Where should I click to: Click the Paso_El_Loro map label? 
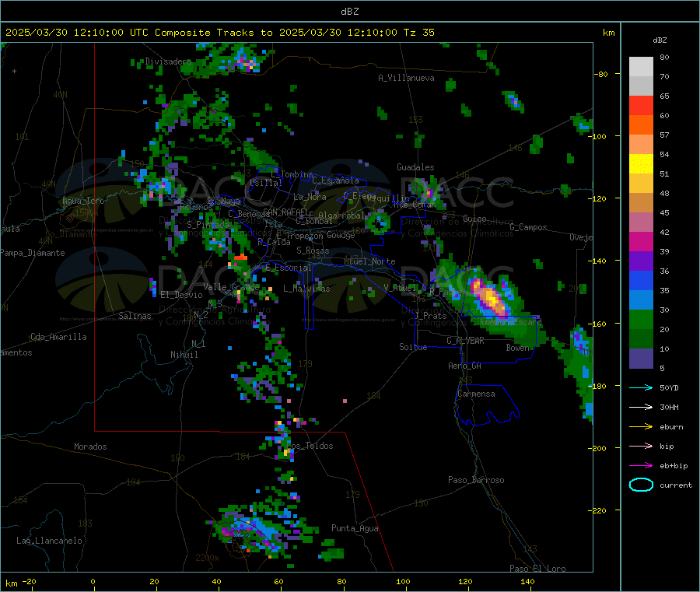pyautogui.click(x=537, y=569)
